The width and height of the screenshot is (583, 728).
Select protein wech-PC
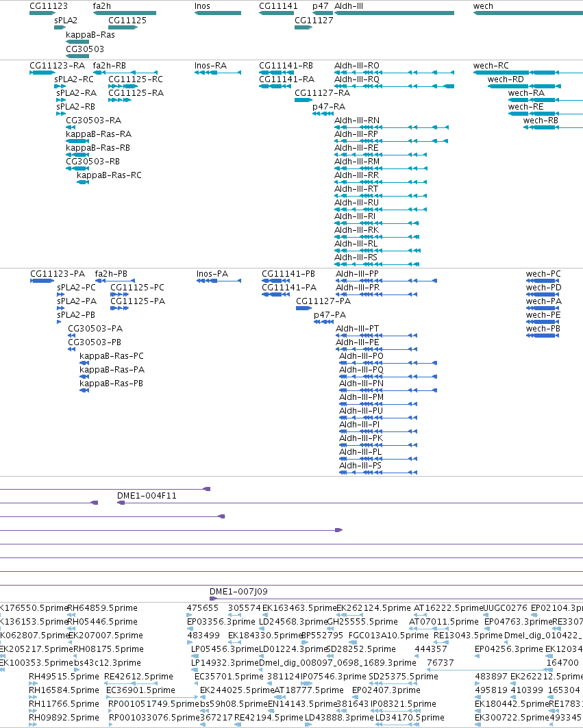[x=543, y=274]
